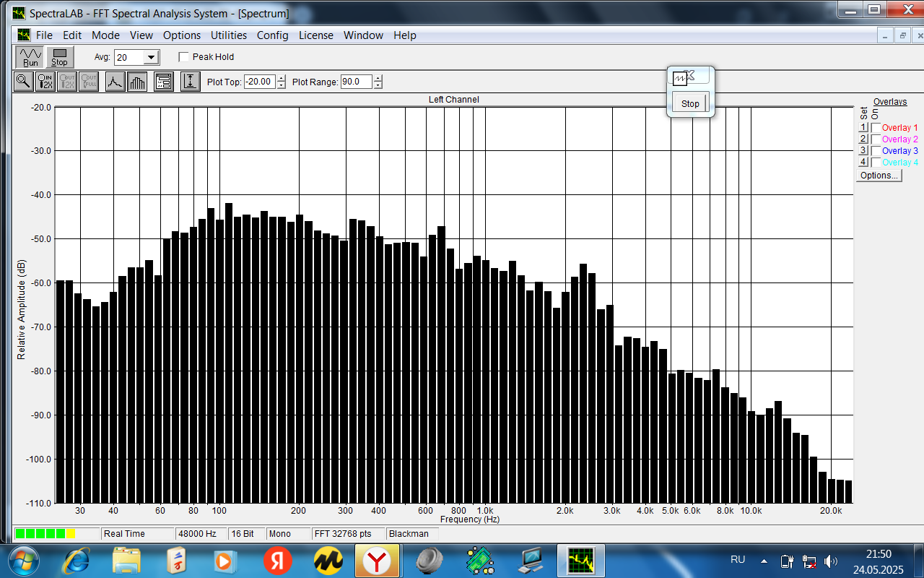Image resolution: width=924 pixels, height=578 pixels.
Task: Decrease Plot Top with the down arrow
Action: point(281,85)
